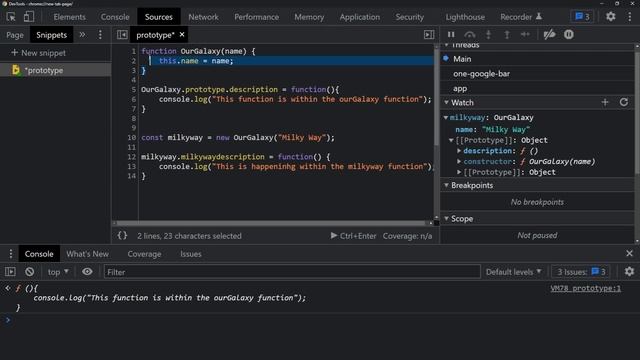Screen dimensions: 640x360
Task: Clear the console
Action: [29, 272]
